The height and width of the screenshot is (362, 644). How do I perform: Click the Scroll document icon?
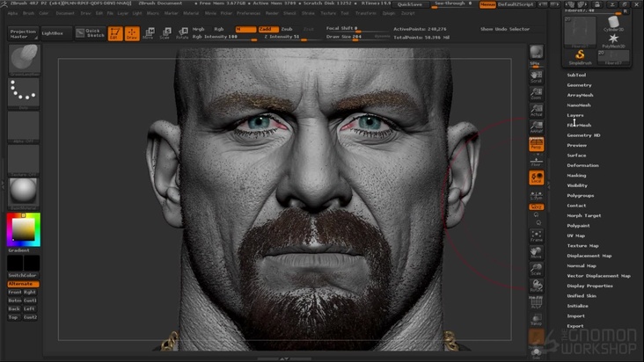[x=536, y=76]
